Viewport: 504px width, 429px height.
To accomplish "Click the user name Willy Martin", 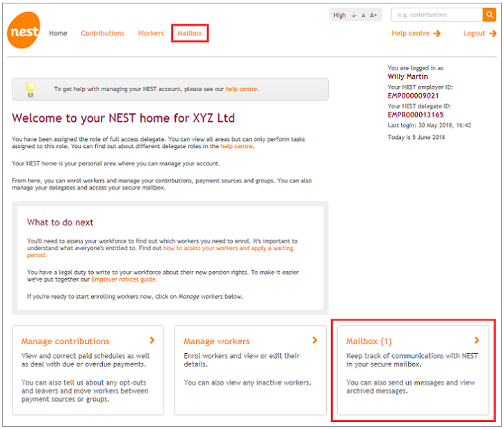I will coord(407,76).
